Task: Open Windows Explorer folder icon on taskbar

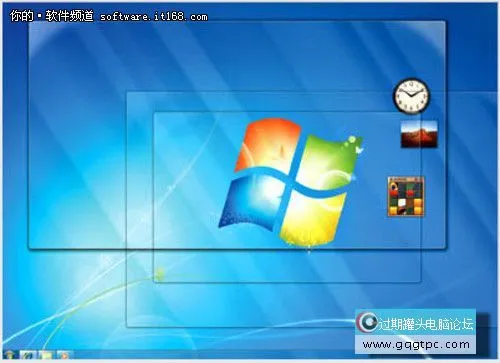Action: coord(46,355)
